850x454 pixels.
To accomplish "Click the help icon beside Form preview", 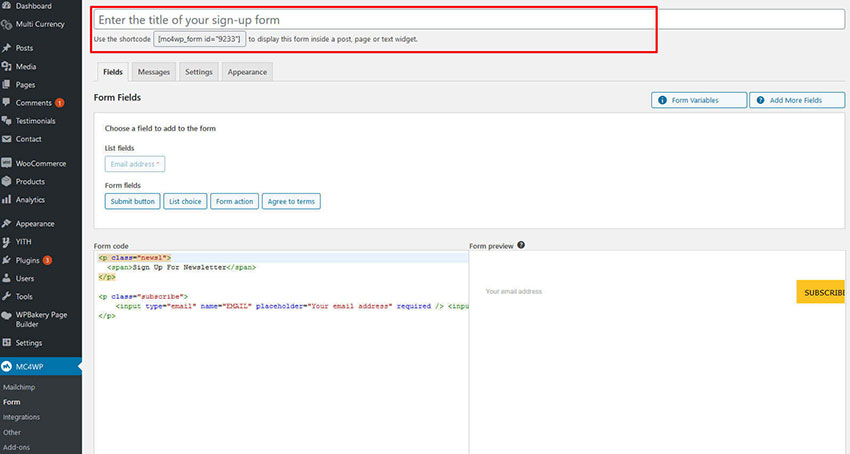I will (521, 245).
